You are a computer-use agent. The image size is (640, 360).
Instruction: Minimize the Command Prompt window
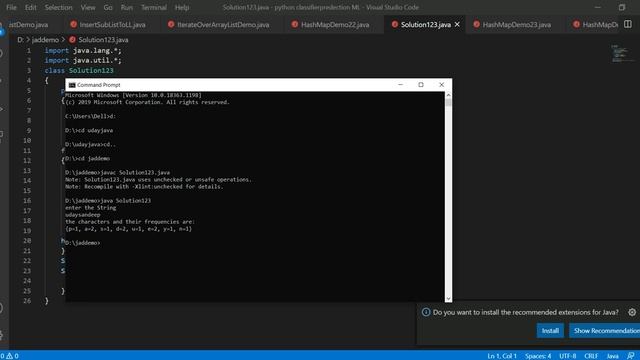click(400, 84)
